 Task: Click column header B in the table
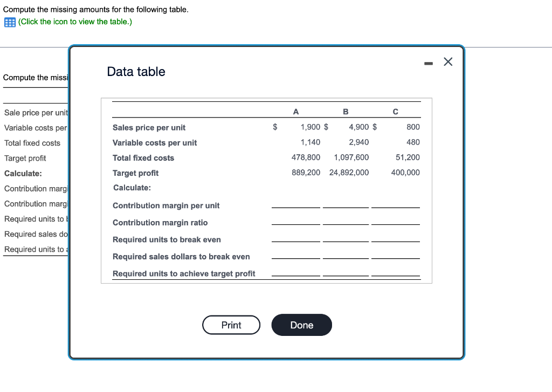click(346, 111)
